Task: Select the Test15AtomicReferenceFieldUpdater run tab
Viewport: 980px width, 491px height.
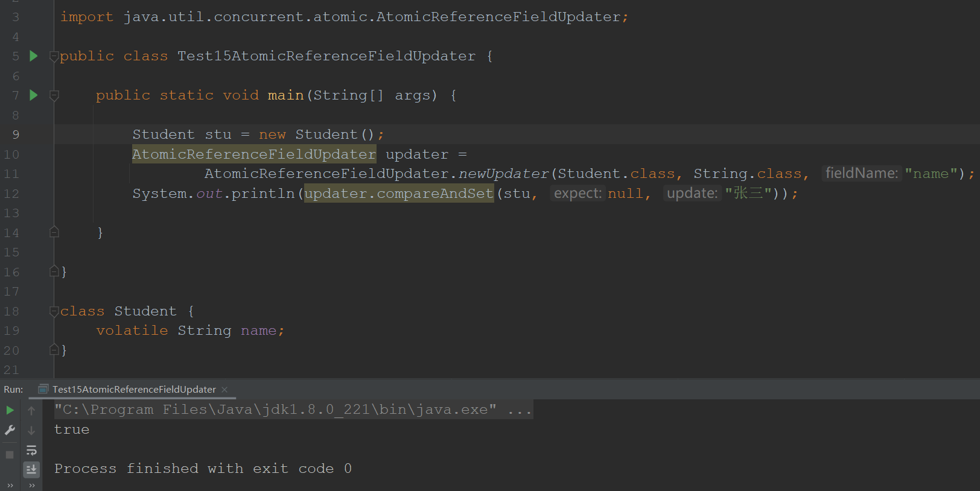Action: pyautogui.click(x=133, y=390)
